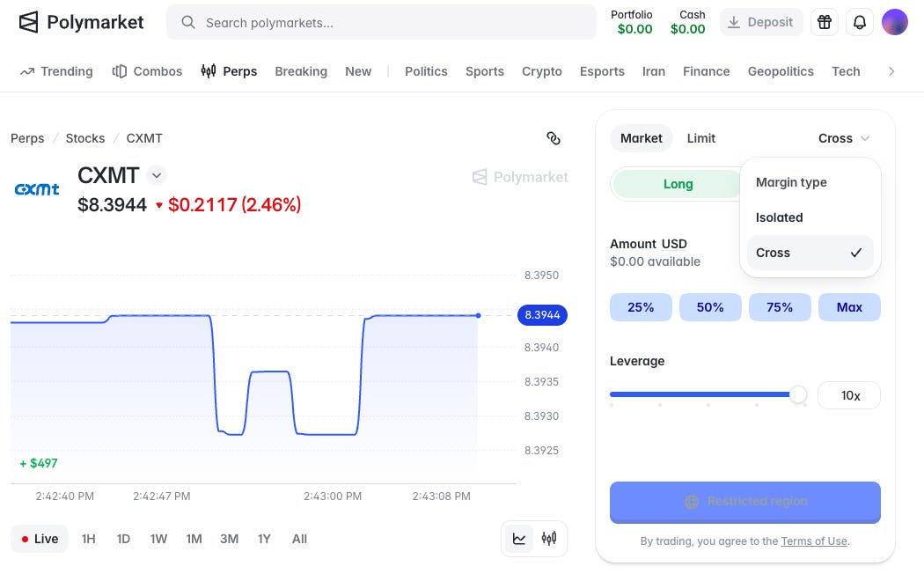Image resolution: width=924 pixels, height=574 pixels.
Task: Open the gift rewards icon
Action: 825,22
